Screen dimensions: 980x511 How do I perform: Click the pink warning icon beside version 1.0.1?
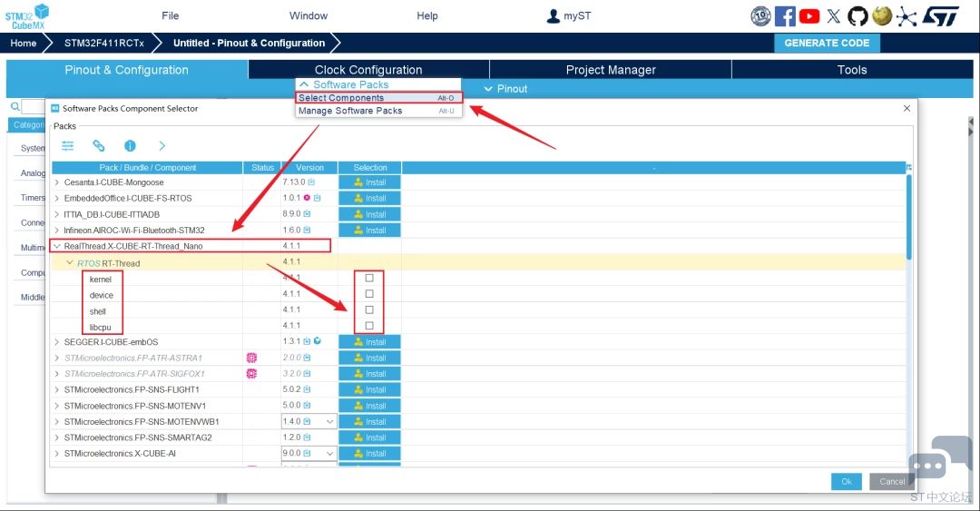pos(307,198)
